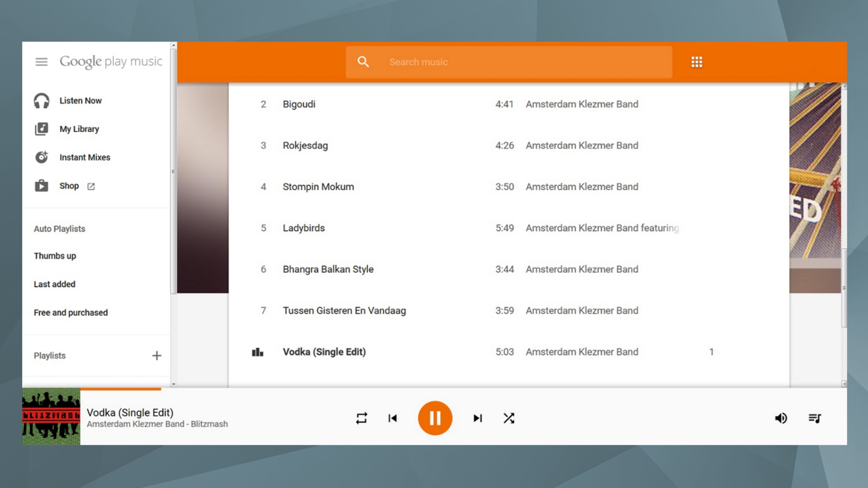Viewport: 868px width, 488px height.
Task: Toggle repeat mode
Action: coord(361,418)
